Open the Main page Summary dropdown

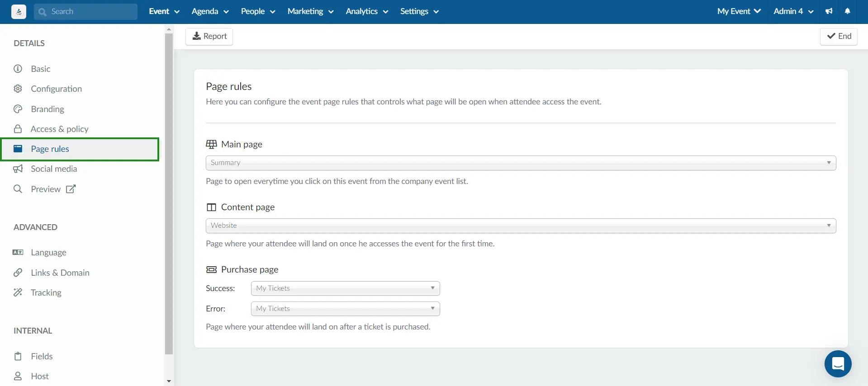click(521, 163)
